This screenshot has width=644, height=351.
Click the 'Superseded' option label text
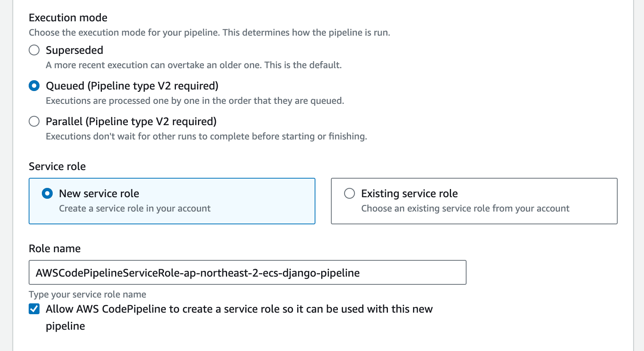click(x=74, y=50)
